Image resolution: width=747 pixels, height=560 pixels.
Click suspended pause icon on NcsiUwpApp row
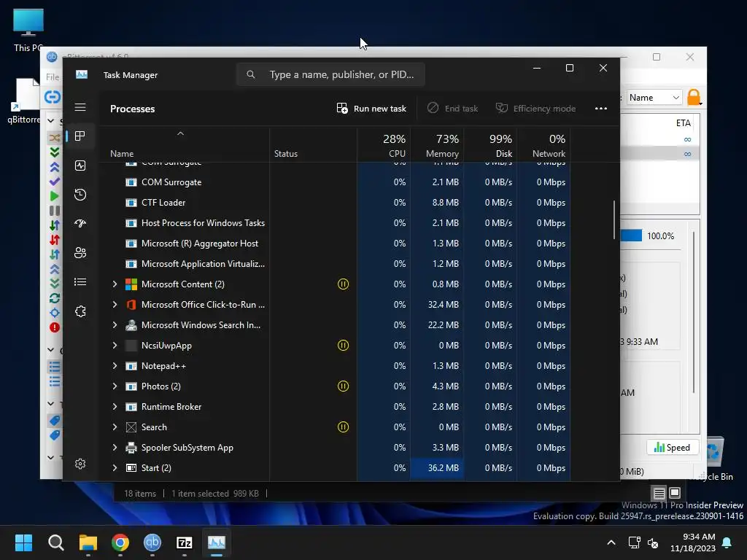(x=343, y=345)
